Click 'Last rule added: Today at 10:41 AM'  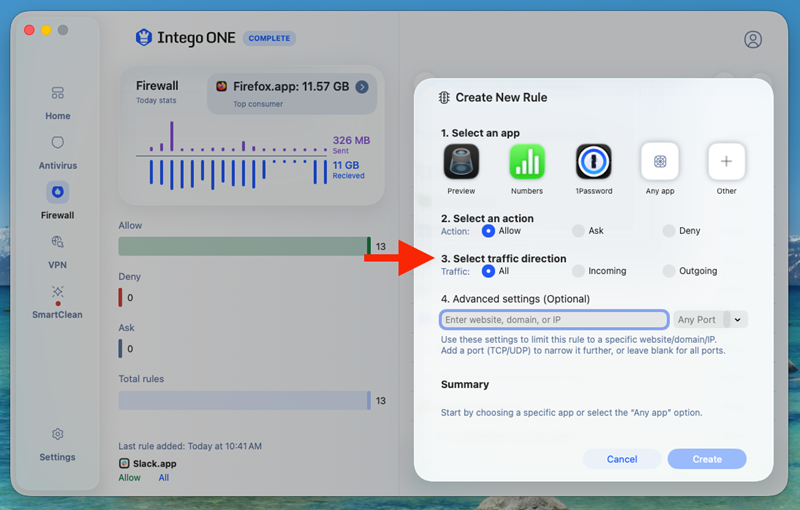[190, 446]
